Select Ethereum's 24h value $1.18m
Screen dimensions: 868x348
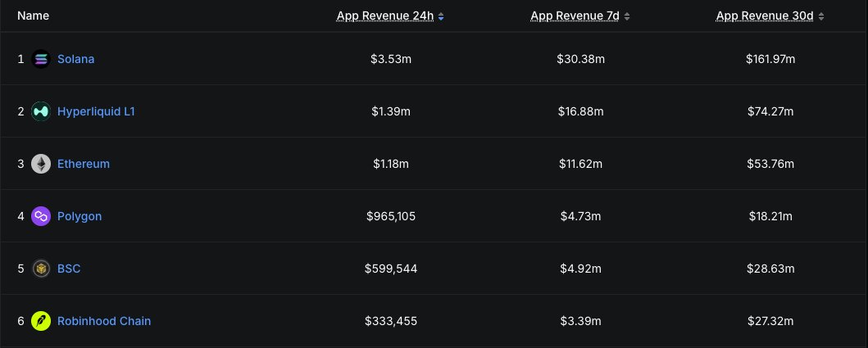click(391, 164)
